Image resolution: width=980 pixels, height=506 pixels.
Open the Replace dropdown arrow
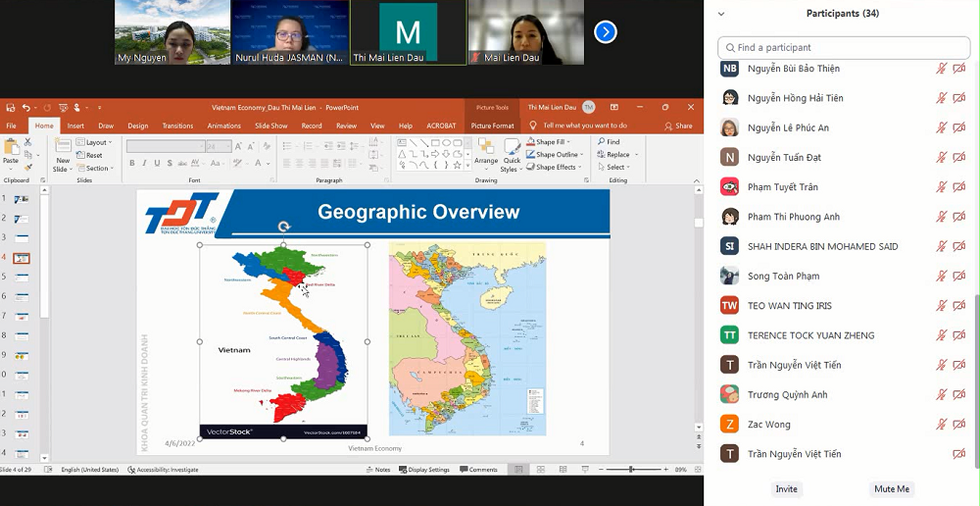(637, 155)
